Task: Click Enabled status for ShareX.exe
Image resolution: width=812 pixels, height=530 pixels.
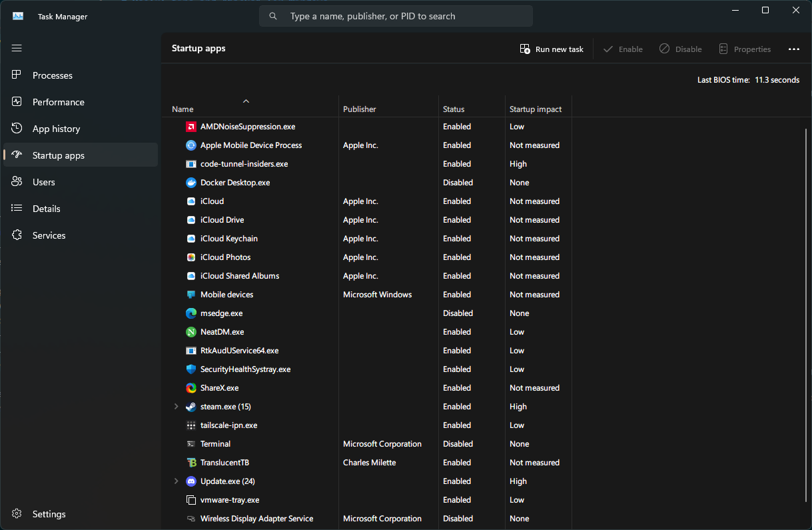Action: (x=457, y=388)
